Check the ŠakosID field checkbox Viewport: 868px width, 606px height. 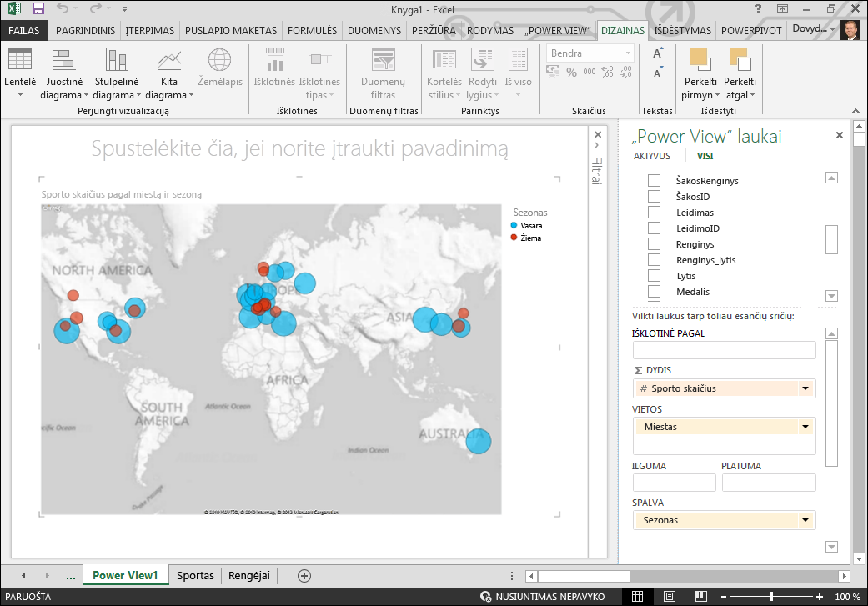pyautogui.click(x=655, y=196)
